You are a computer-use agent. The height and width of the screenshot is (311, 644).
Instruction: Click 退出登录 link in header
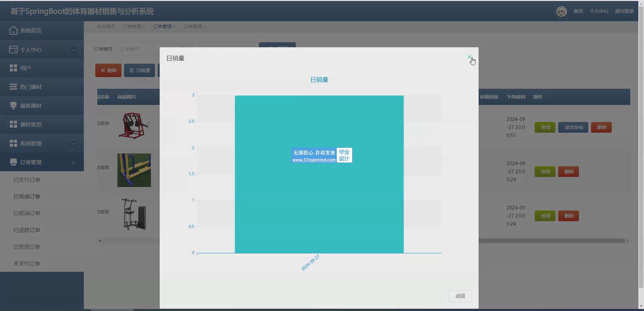tap(624, 11)
